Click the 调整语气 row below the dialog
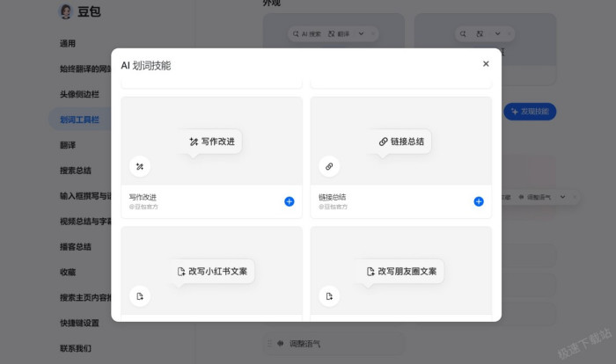Image resolution: width=616 pixels, height=364 pixels. 334,344
